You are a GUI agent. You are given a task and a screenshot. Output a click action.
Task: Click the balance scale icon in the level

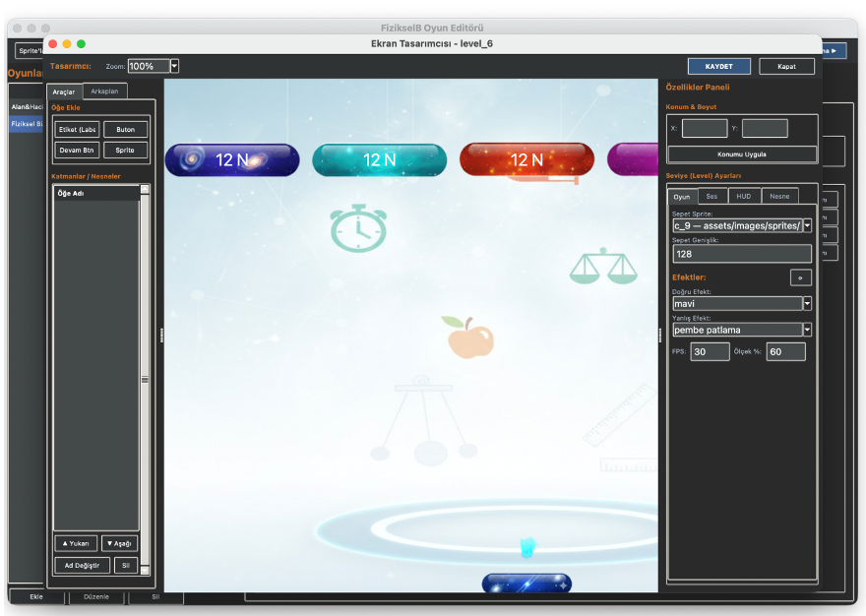(604, 266)
